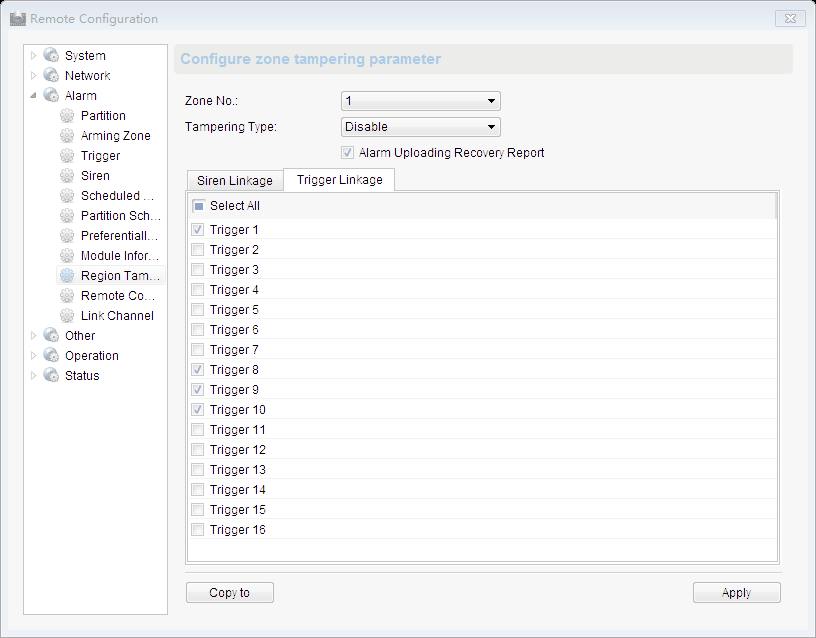Collapse the Alarm tree node

[x=33, y=95]
